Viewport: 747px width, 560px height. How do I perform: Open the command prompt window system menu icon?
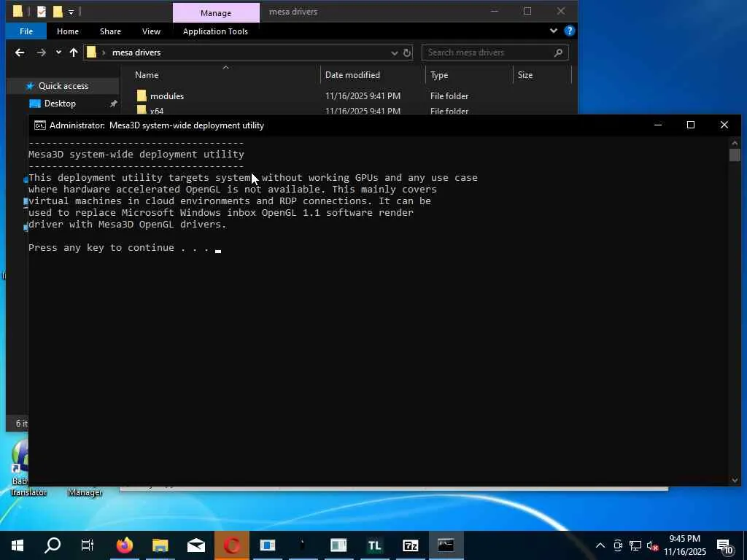tap(40, 125)
